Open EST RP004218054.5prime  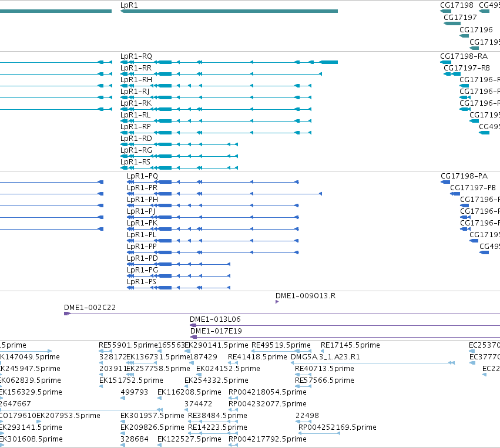pos(267,392)
